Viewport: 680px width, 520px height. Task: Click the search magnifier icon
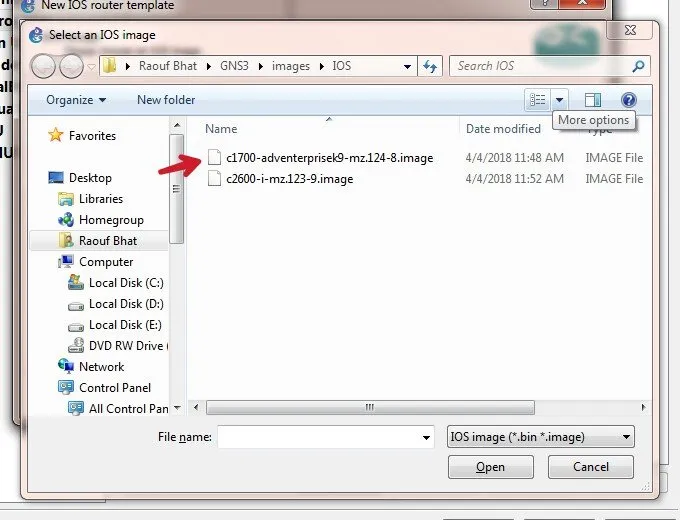click(x=638, y=66)
